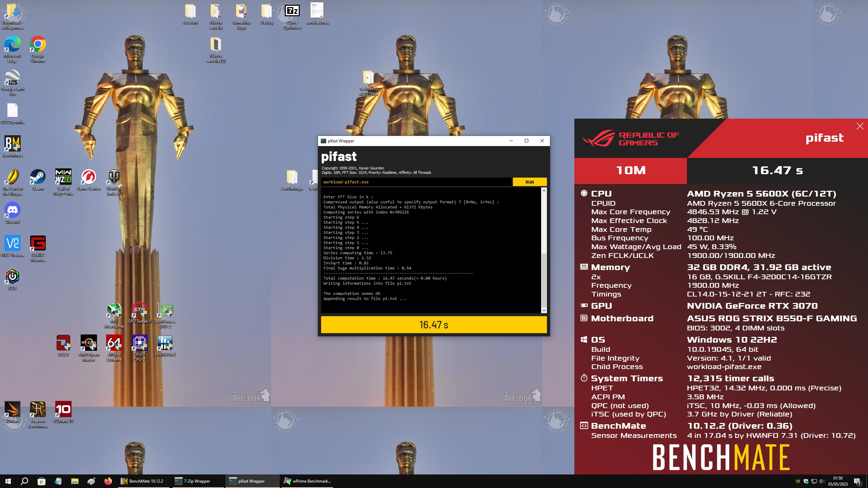Screen dimensions: 868x488
Task: Select TechPowerUp GPU-Z icon
Action: click(x=165, y=315)
